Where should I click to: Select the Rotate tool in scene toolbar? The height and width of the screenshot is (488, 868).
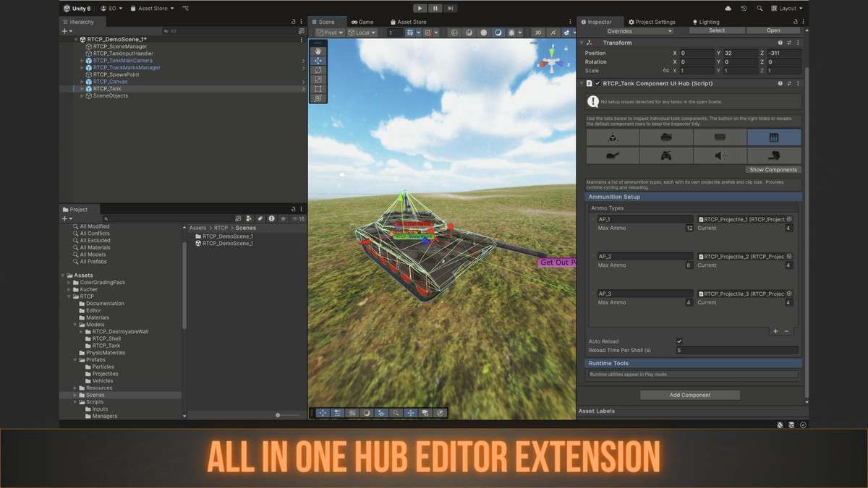[318, 70]
